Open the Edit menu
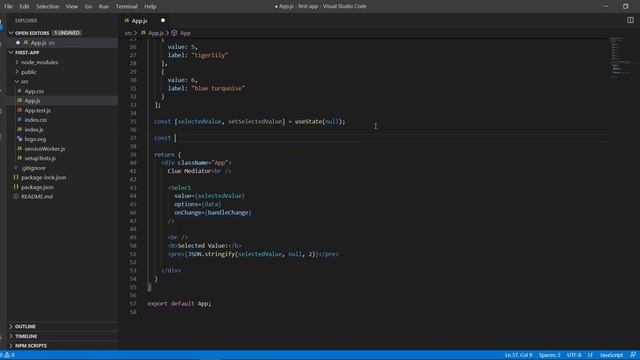 pos(24,6)
